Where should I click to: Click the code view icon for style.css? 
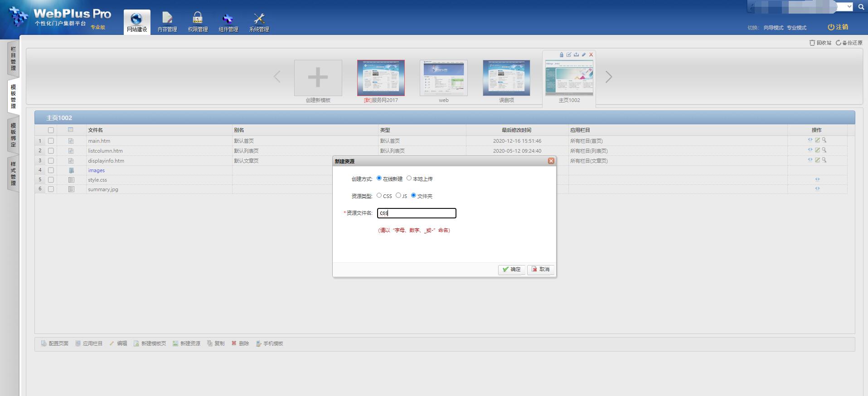817,179
